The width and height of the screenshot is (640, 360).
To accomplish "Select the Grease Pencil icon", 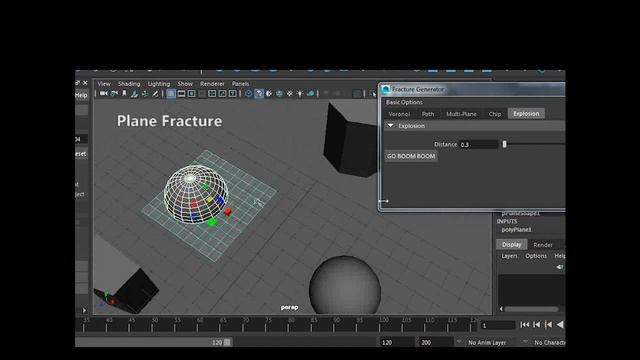I will 155,94.
